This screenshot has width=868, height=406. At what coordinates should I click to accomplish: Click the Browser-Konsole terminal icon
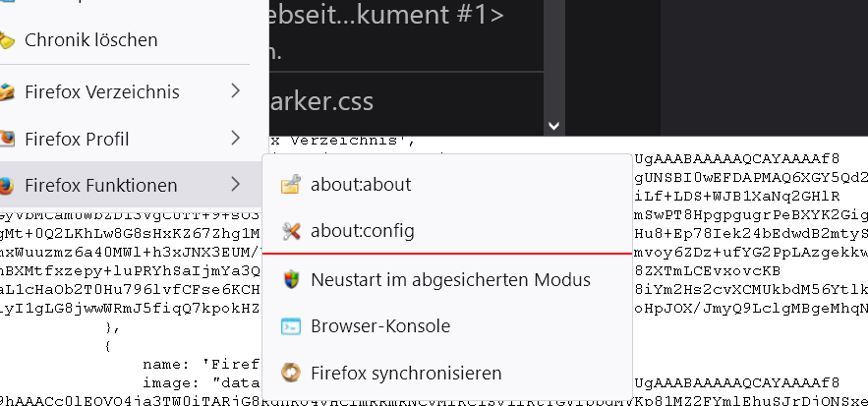[290, 326]
